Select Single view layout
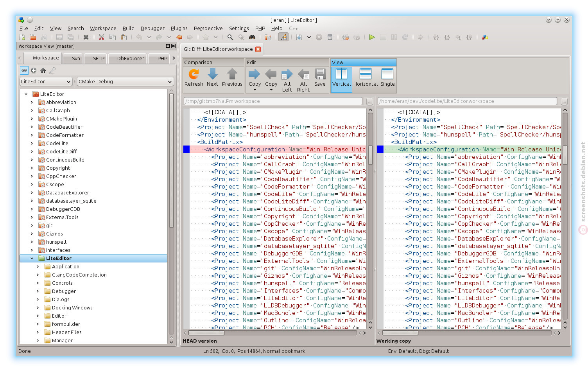Viewport: 588px width, 372px height. (387, 77)
